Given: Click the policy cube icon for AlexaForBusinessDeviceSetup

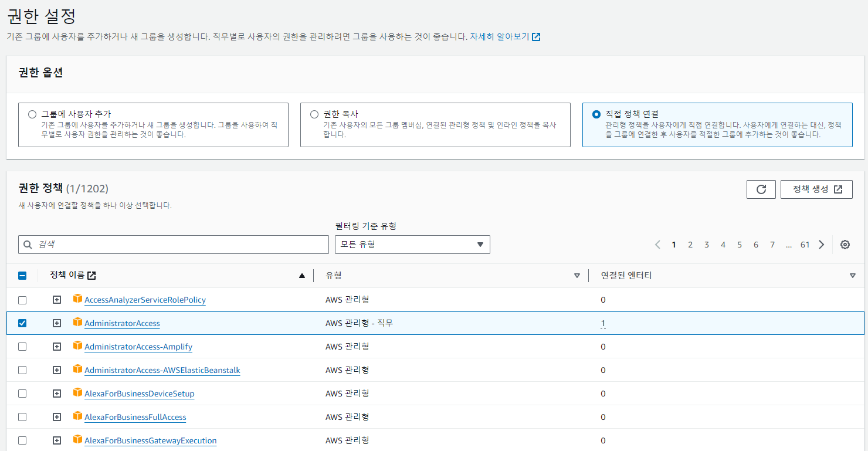Looking at the screenshot, I should 78,394.
